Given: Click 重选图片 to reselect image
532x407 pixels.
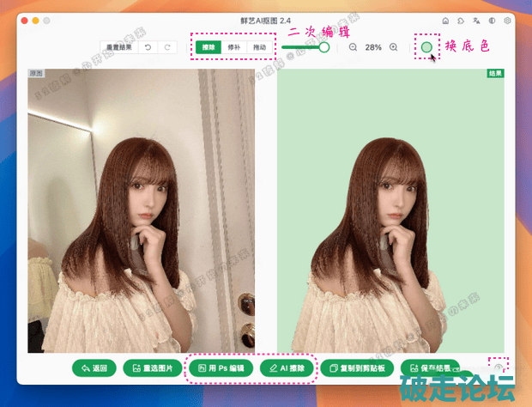Looking at the screenshot, I should (153, 368).
